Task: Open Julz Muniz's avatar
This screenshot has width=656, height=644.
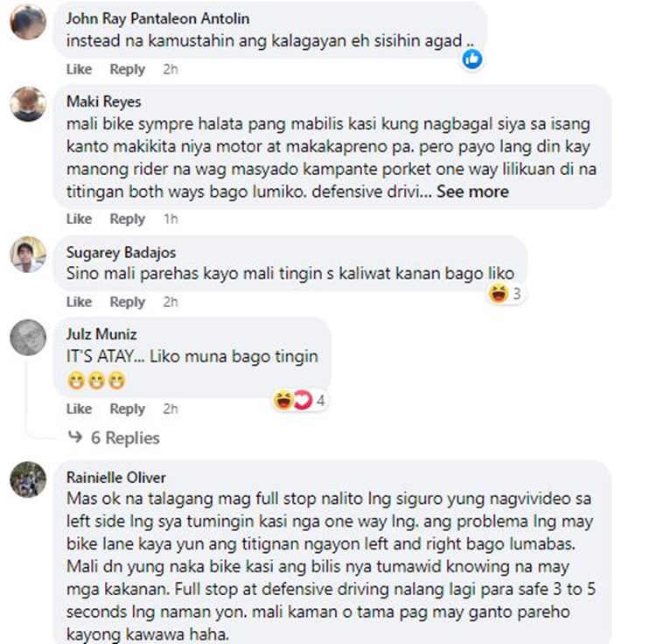Action: (x=28, y=337)
